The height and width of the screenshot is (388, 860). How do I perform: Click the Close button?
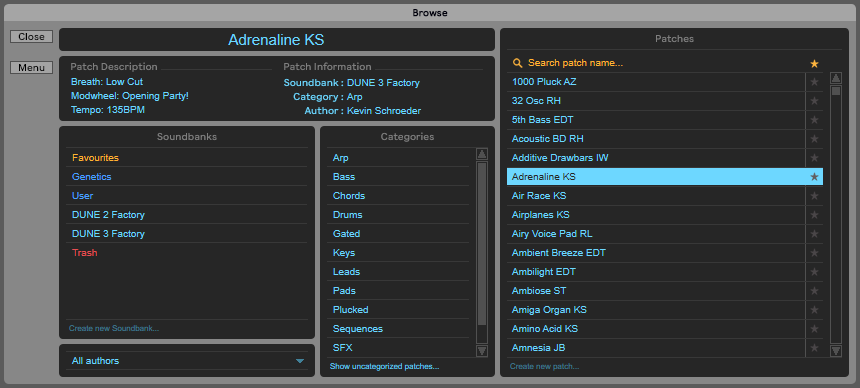[31, 37]
